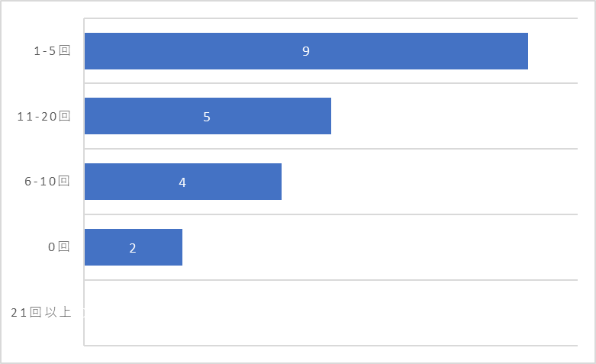The height and width of the screenshot is (364, 596).
Task: Click the gridline between 1-5回 and 11-20回
Action: coord(330,83)
